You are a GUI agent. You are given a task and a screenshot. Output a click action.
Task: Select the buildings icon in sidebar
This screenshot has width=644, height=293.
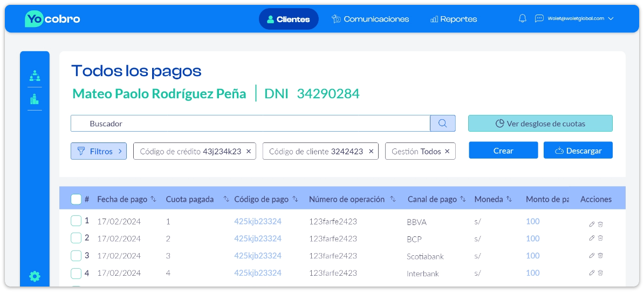pyautogui.click(x=35, y=99)
